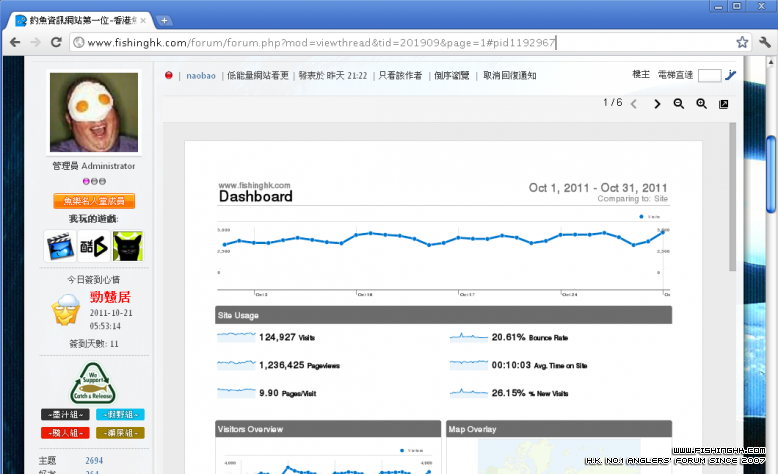Click the red online status dot
The width and height of the screenshot is (778, 474).
[x=169, y=75]
